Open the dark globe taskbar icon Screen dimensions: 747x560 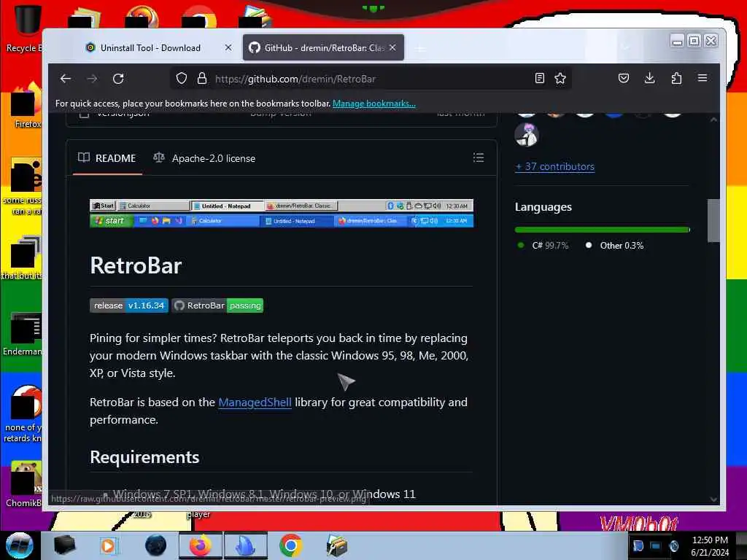155,545
